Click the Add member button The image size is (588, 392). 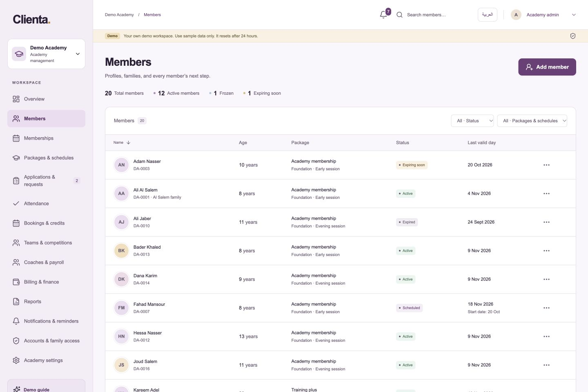[547, 67]
